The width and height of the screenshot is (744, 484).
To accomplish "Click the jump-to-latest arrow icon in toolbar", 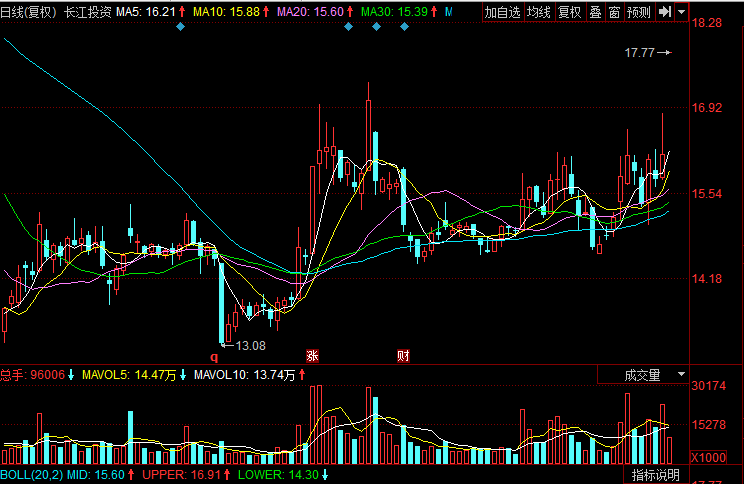I will tap(665, 12).
